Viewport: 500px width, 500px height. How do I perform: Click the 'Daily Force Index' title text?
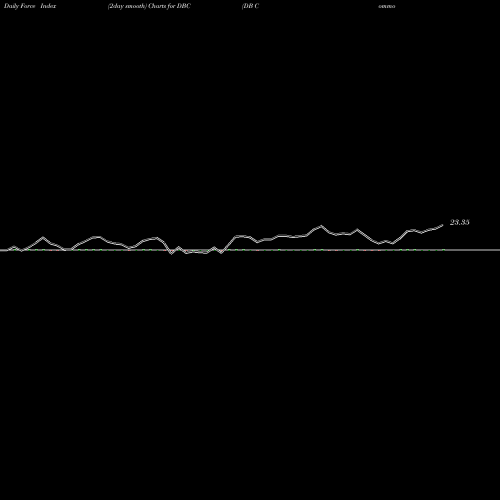pos(30,6)
